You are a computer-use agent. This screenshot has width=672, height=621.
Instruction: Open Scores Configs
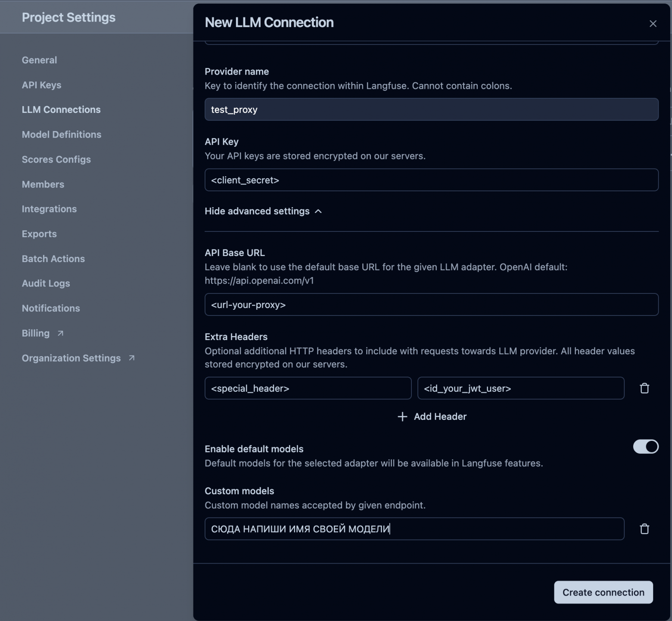tap(56, 159)
